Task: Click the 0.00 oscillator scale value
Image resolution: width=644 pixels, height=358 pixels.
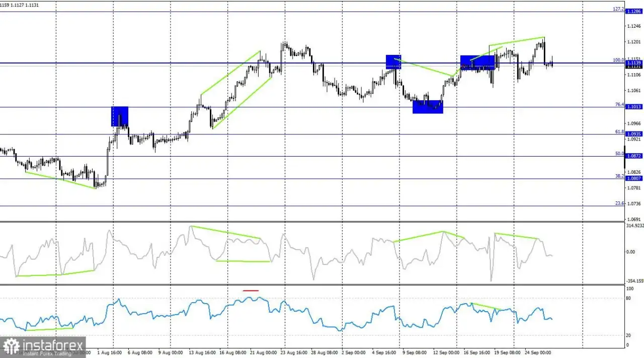Action: 631,252
